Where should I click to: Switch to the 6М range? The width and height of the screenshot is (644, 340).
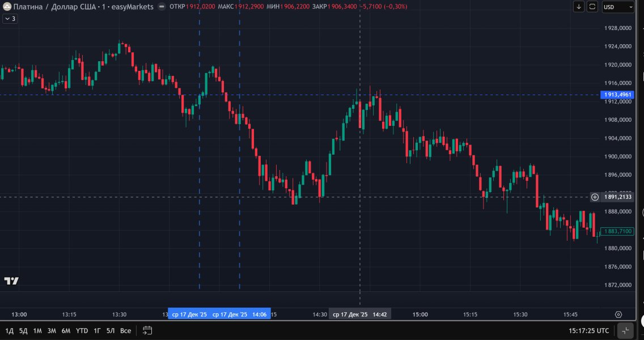tap(66, 330)
